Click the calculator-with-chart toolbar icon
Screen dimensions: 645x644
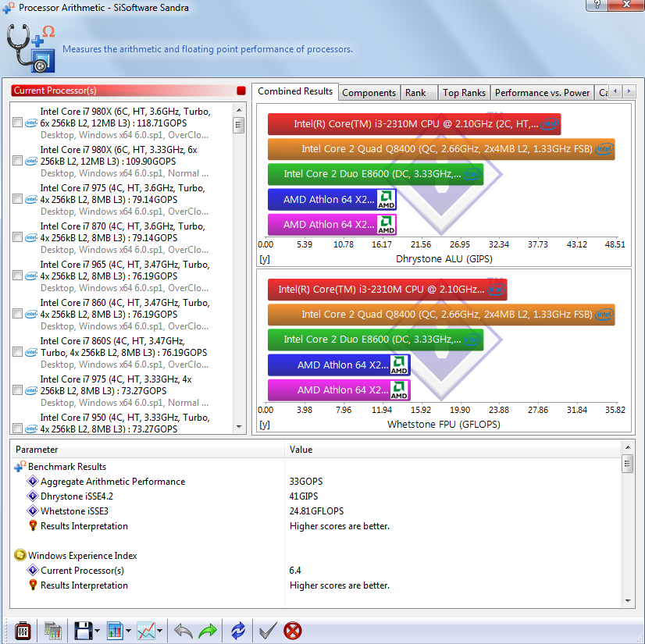click(52, 631)
